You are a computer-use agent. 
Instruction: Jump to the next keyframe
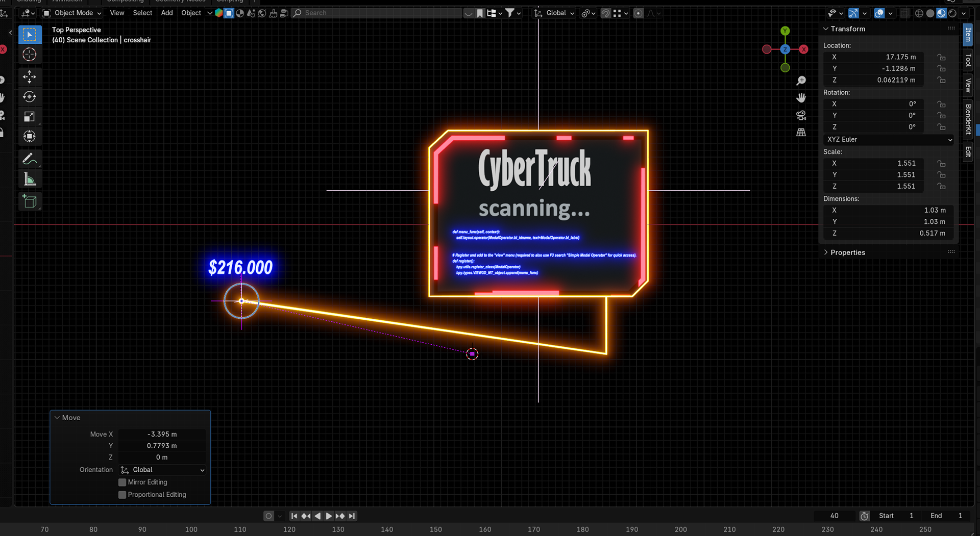pos(340,516)
